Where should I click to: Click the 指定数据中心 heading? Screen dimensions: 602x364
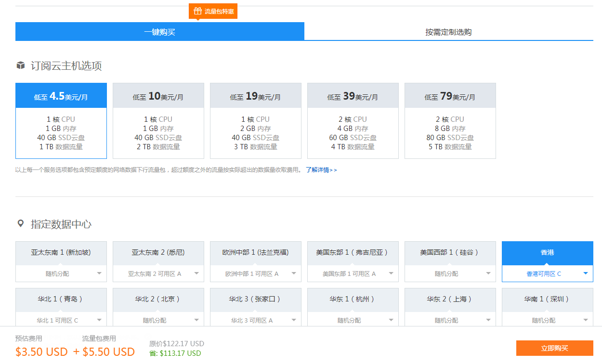click(x=61, y=224)
